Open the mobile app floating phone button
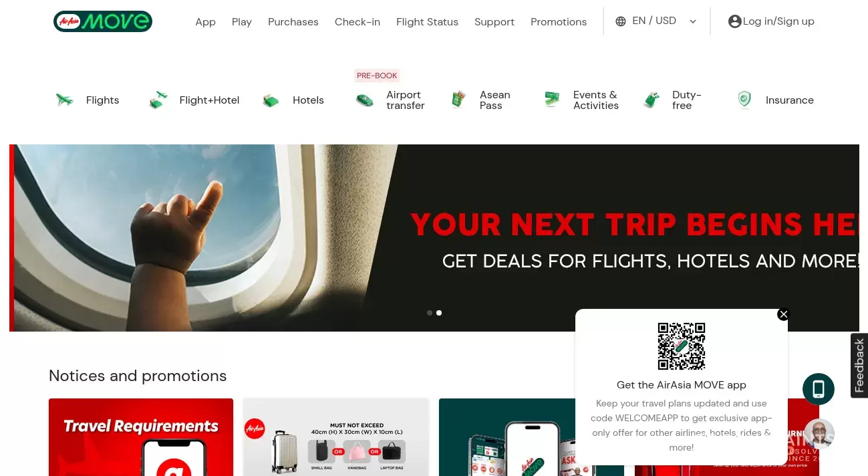This screenshot has height=476, width=868. point(819,389)
